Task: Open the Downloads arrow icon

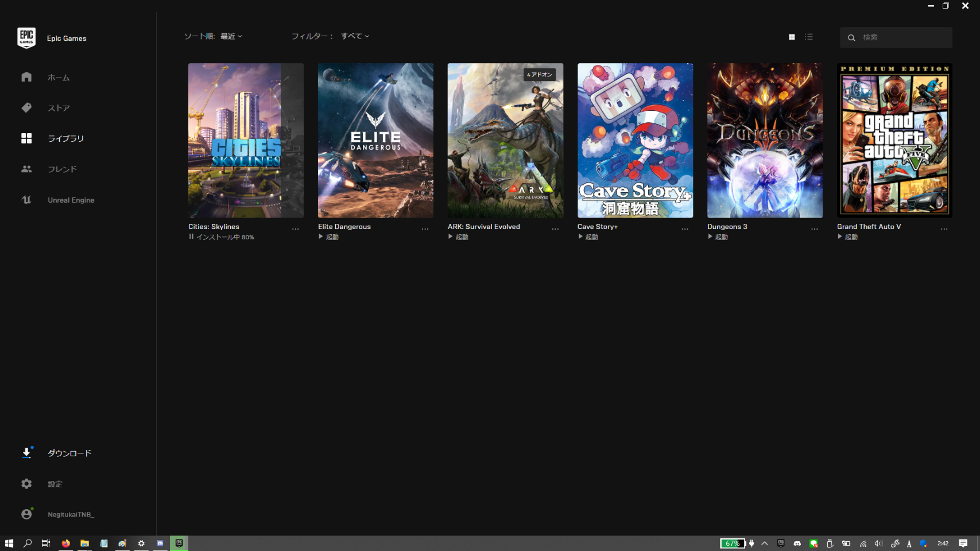Action: (26, 453)
